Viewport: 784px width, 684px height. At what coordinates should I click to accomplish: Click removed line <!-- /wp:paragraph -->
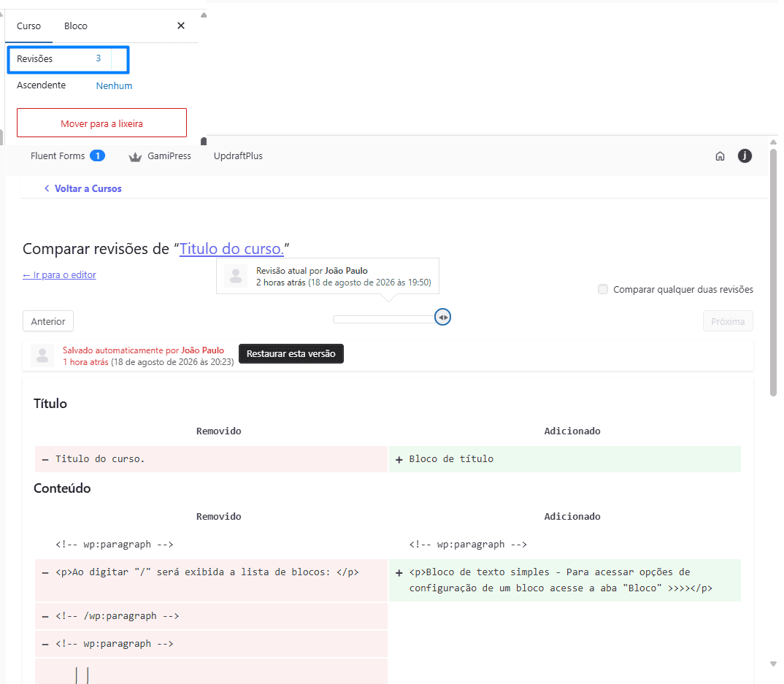coord(211,616)
